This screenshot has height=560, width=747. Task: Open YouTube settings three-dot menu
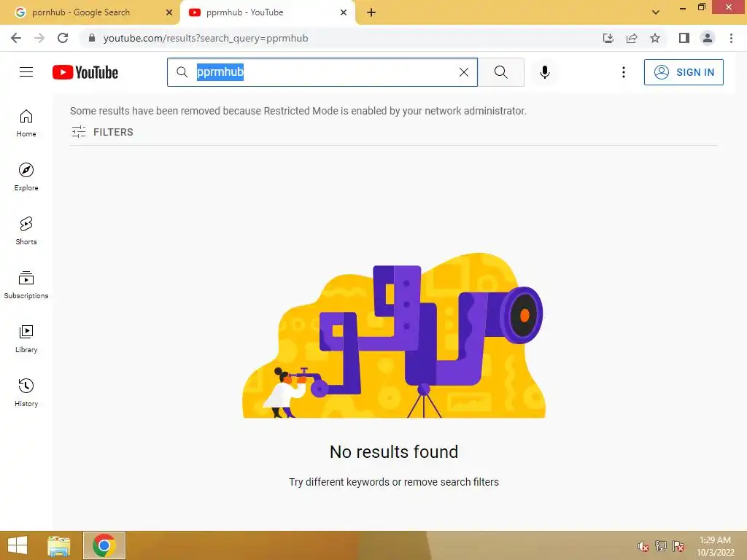tap(623, 72)
